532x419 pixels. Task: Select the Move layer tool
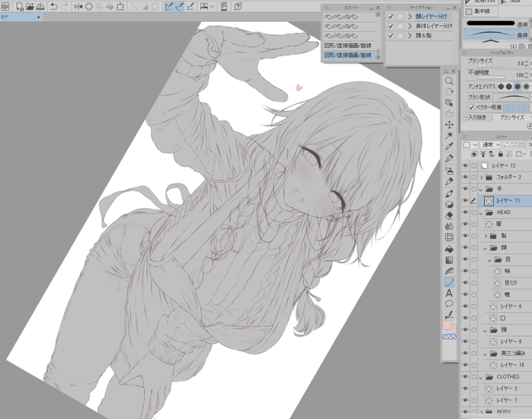(x=449, y=125)
